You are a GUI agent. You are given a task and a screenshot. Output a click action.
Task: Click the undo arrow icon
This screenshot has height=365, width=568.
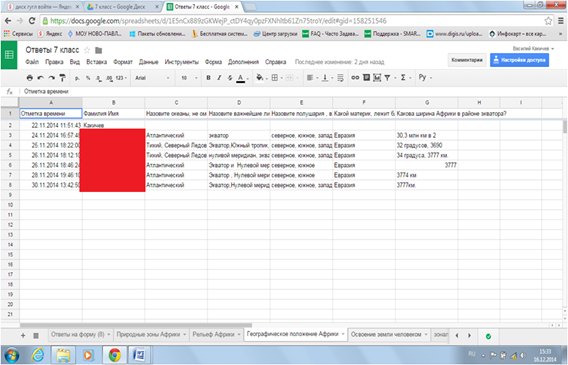tap(41, 77)
